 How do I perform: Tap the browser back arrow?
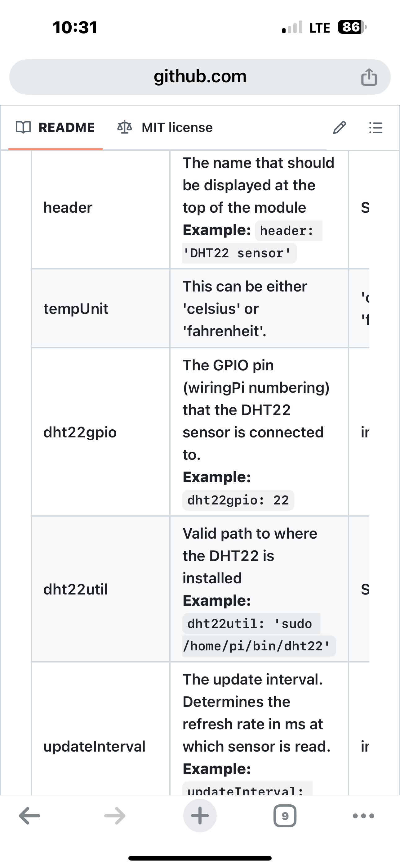tap(30, 816)
